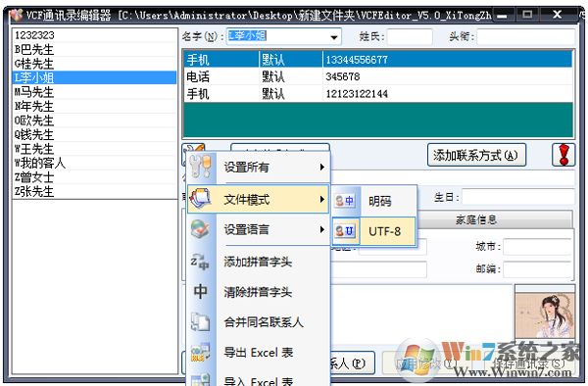588x386 pixels.
Task: Select contact W王先生 in the list
Action: coord(94,149)
